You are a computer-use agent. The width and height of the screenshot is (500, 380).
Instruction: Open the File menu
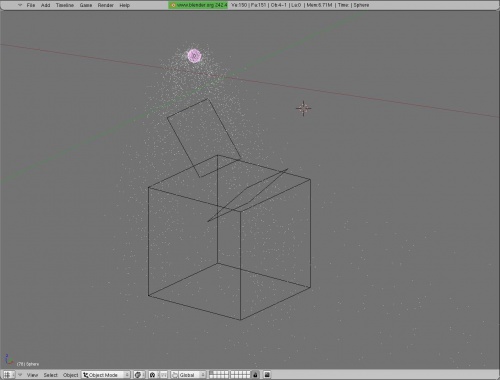tap(31, 5)
